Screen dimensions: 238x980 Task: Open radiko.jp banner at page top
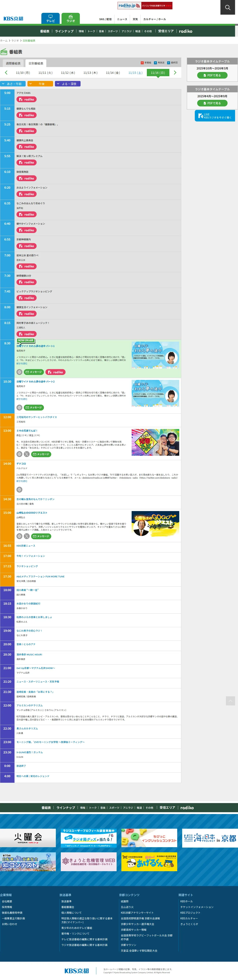(145, 6)
